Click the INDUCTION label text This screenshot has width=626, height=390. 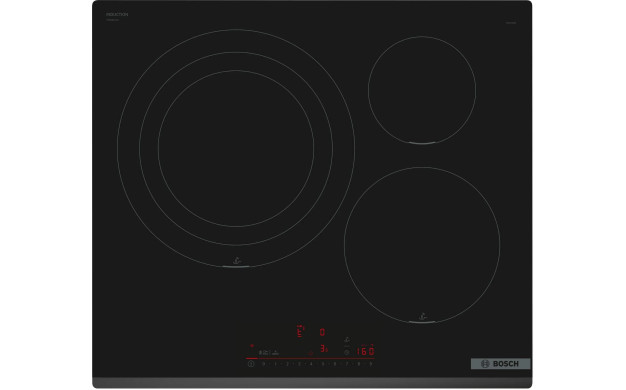[117, 14]
